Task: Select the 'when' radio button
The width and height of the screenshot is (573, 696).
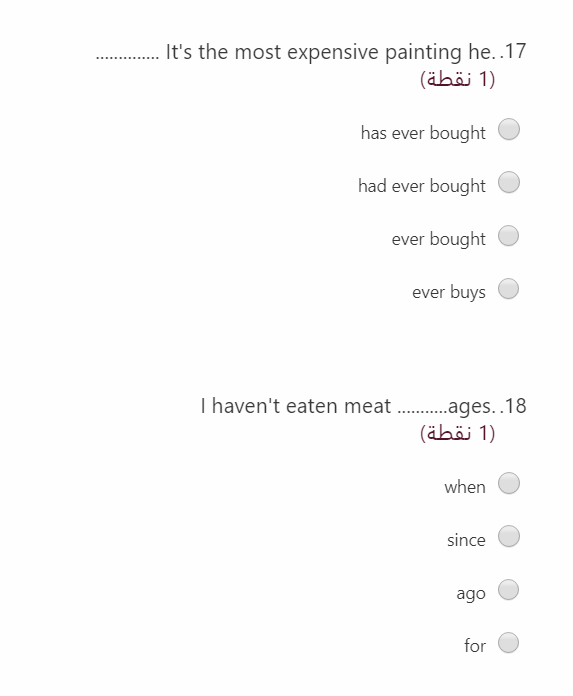Action: 509,483
